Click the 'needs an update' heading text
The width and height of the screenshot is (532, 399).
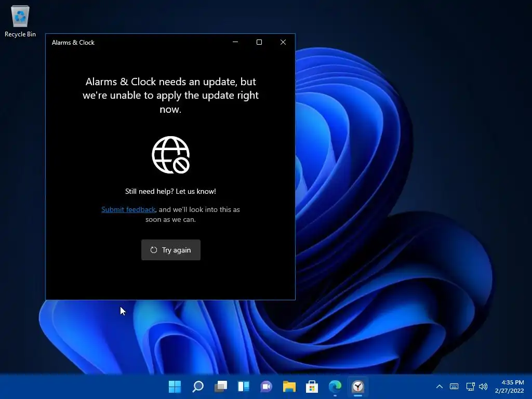170,96
